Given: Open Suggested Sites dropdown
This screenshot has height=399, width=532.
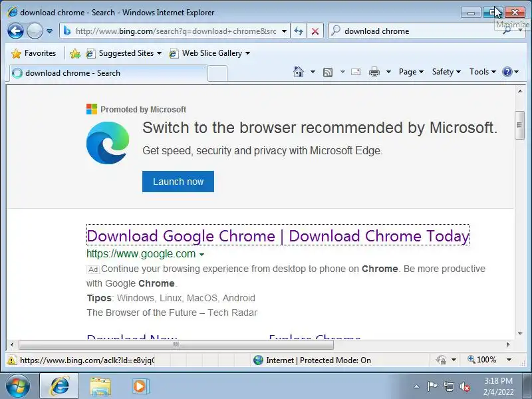Looking at the screenshot, I should (124, 53).
